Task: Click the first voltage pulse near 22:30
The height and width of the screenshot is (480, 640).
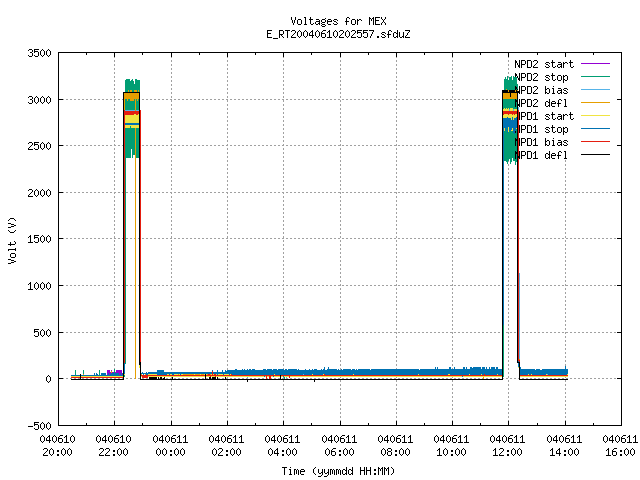Action: point(132,229)
